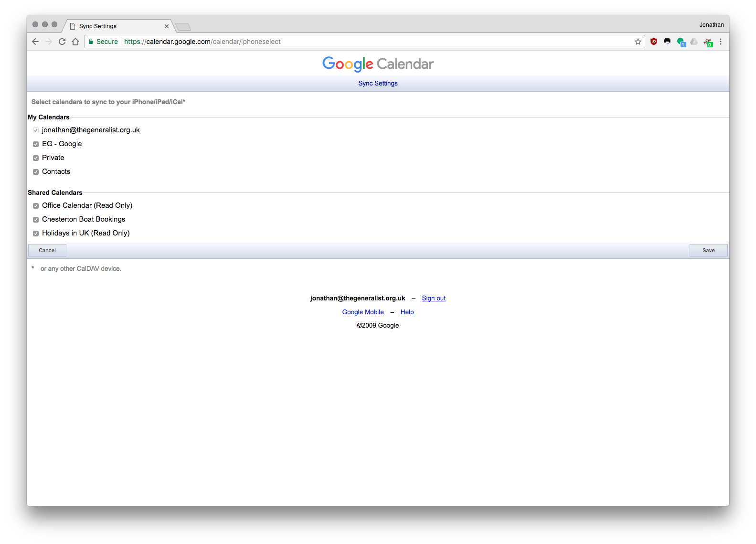Open a new tab next to Sync Settings
Viewport: 756px width, 544px height.
pyautogui.click(x=183, y=27)
